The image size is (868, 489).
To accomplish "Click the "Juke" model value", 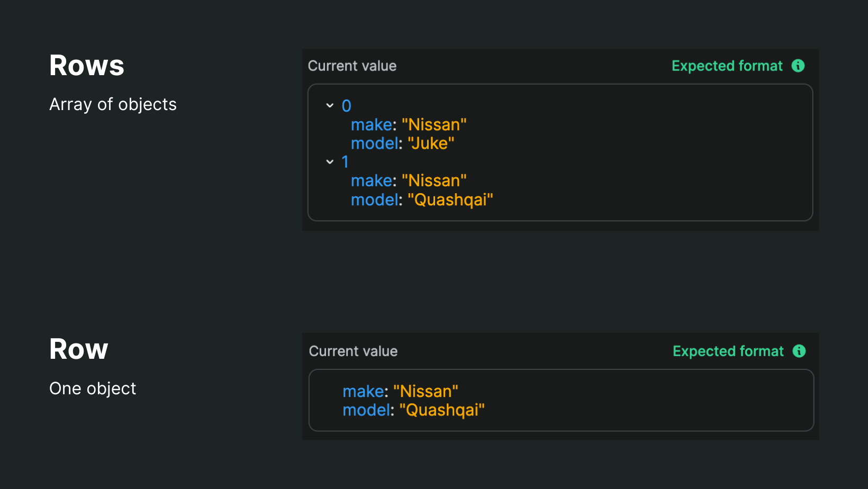I will pos(431,143).
